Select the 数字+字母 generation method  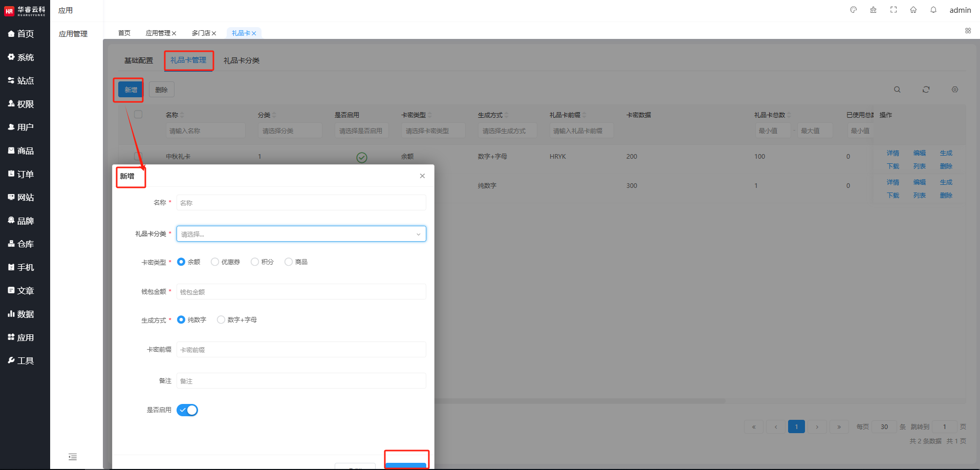(x=221, y=320)
